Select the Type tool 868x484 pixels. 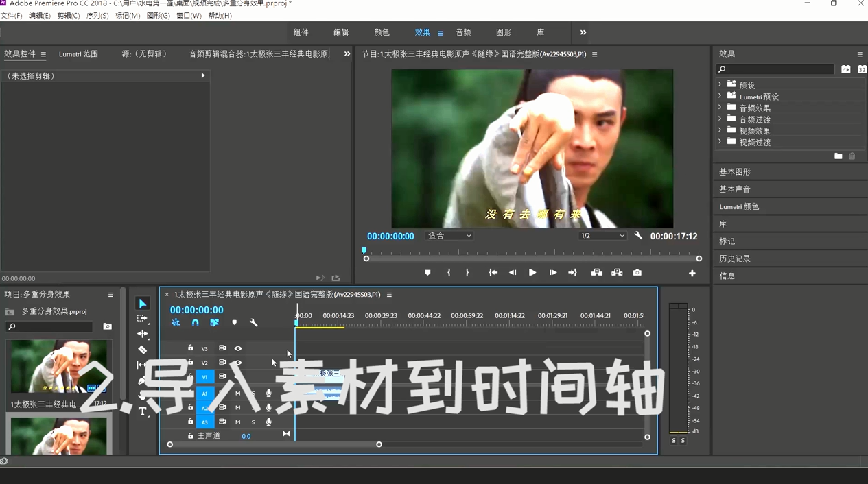point(143,411)
